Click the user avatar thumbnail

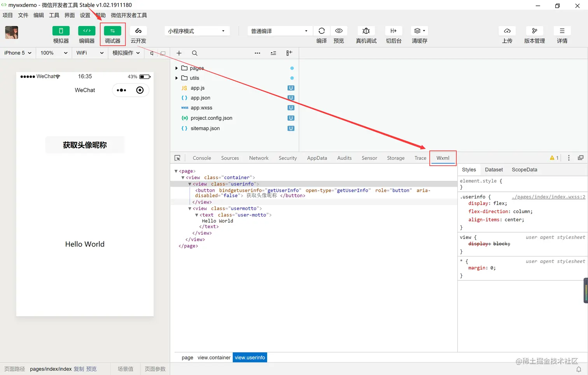point(12,32)
